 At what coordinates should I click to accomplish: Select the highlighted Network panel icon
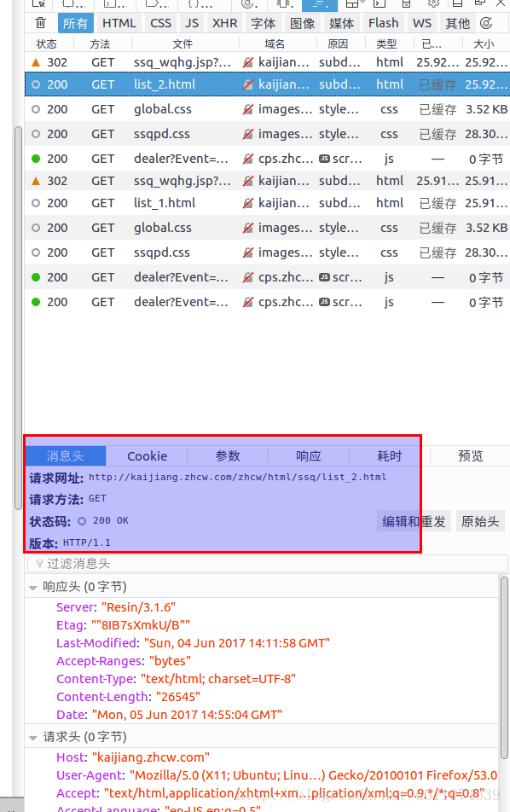click(320, 4)
